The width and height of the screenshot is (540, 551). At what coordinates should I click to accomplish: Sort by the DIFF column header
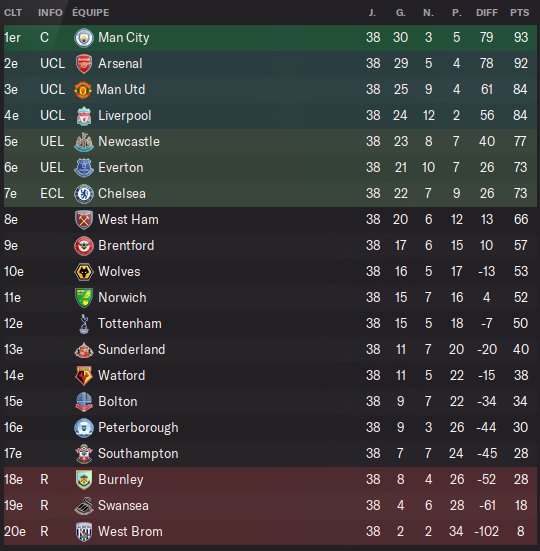pos(487,13)
